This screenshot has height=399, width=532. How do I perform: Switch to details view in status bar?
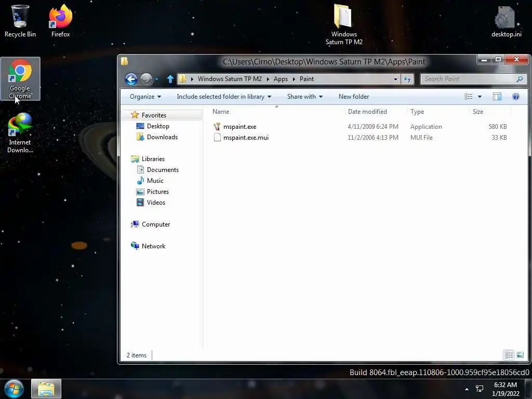509,355
